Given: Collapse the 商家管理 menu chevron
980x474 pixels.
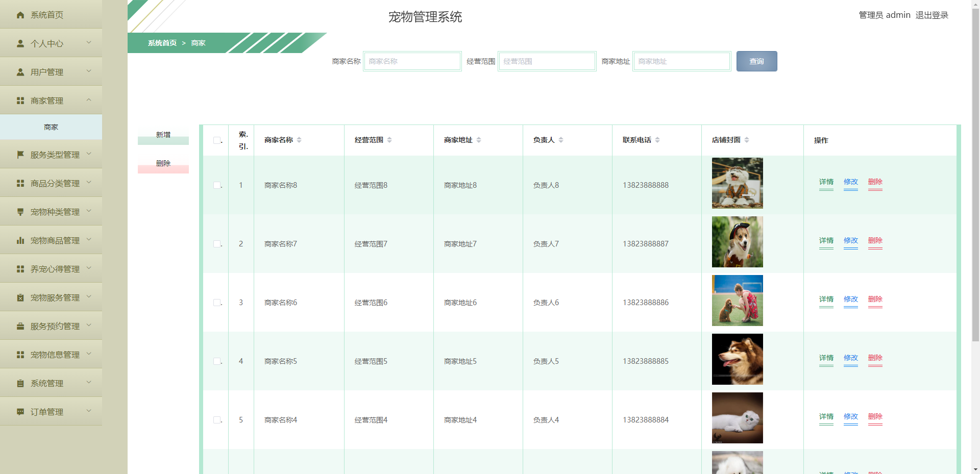Looking at the screenshot, I should coord(89,99).
